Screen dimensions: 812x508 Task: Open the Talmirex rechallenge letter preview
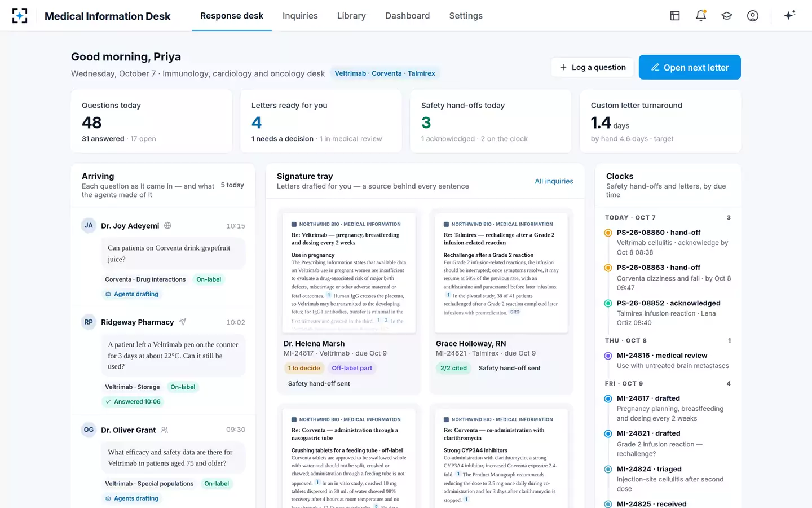tap(501, 274)
